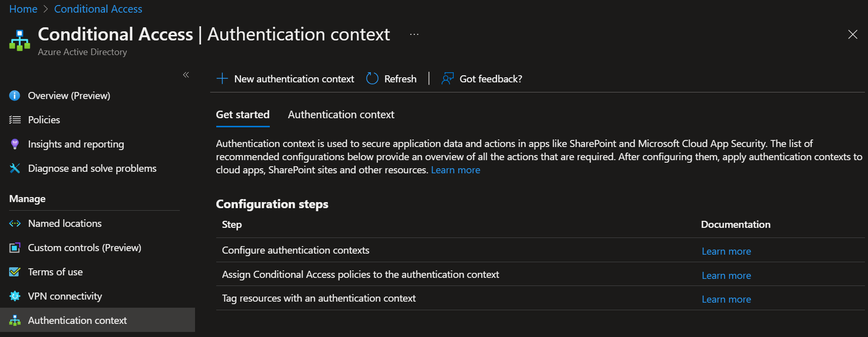
Task: Go to Home breadcrumb link
Action: pos(23,9)
